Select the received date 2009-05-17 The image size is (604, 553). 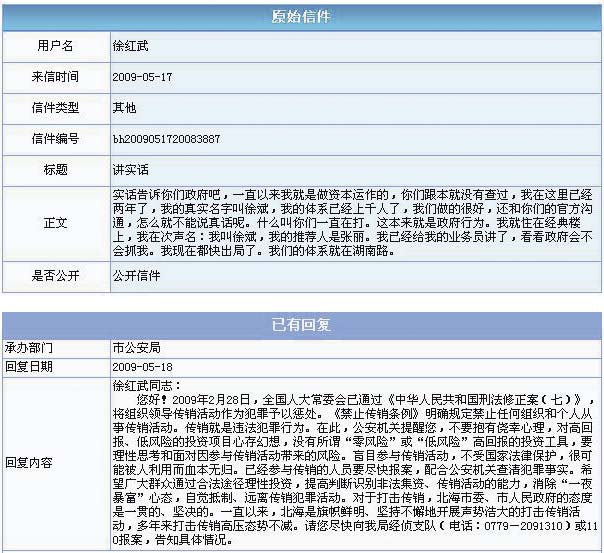142,77
